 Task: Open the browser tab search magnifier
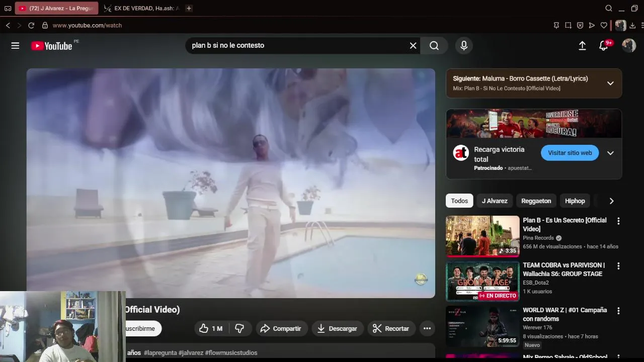click(609, 8)
